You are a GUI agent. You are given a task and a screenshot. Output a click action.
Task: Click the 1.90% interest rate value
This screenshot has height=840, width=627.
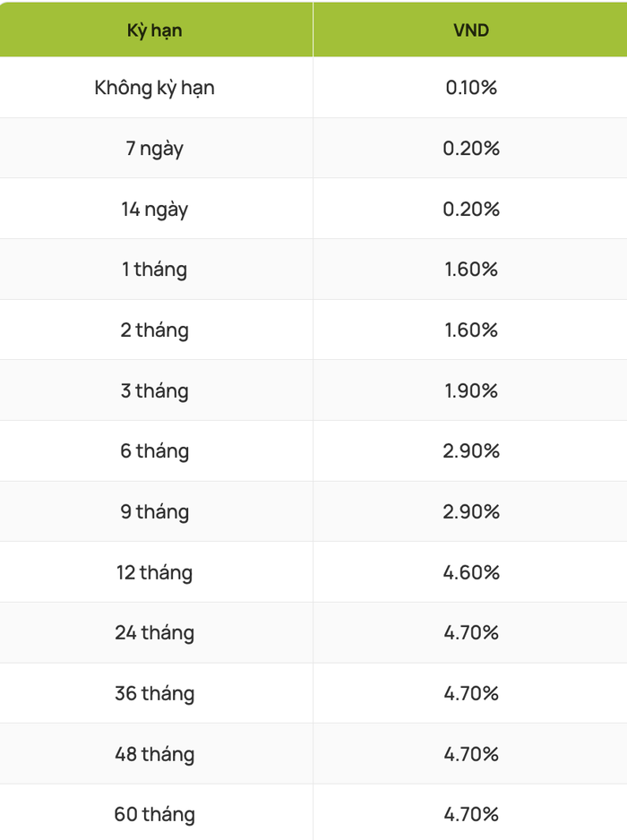click(471, 390)
